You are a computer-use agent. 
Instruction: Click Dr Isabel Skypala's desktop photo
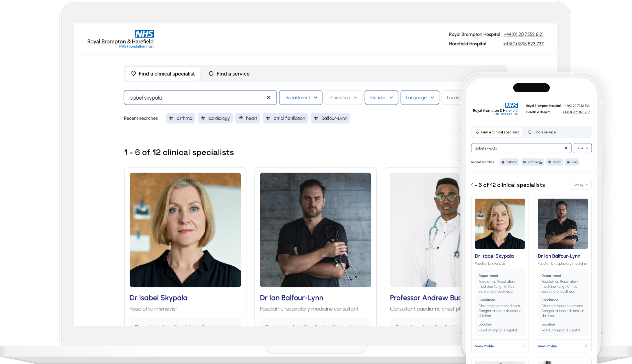pyautogui.click(x=185, y=230)
